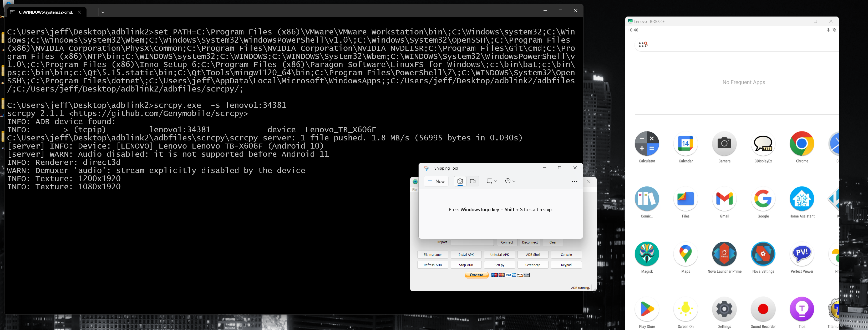
Task: Launch the Gmail app
Action: [724, 199]
